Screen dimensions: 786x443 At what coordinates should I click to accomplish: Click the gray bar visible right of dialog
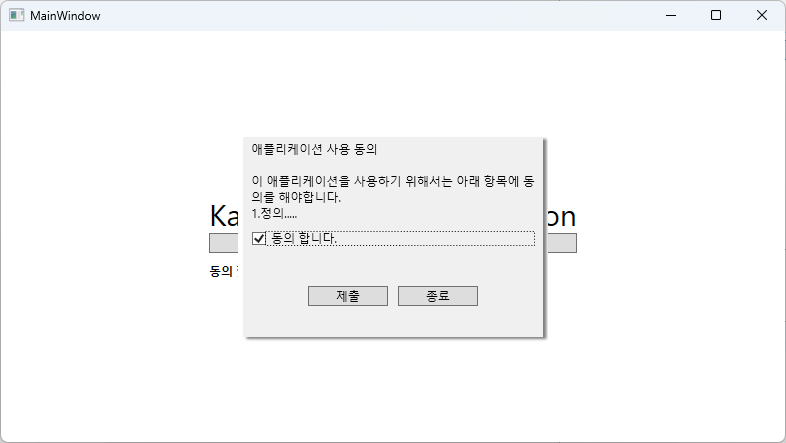click(x=560, y=243)
